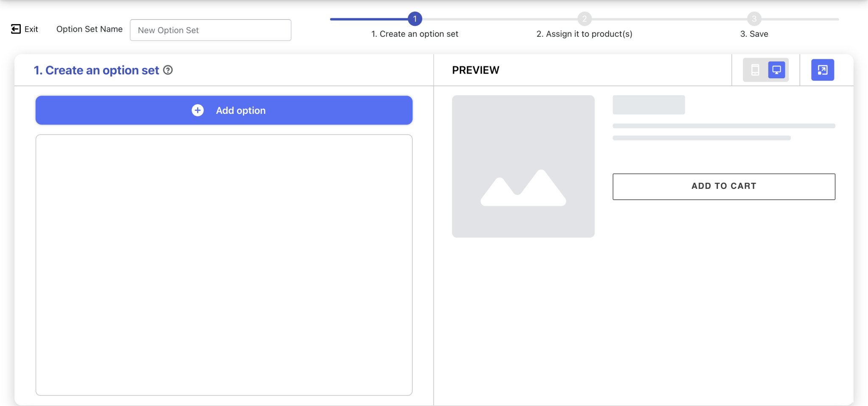Click the ADD TO CART preview button
The image size is (868, 406).
(723, 186)
